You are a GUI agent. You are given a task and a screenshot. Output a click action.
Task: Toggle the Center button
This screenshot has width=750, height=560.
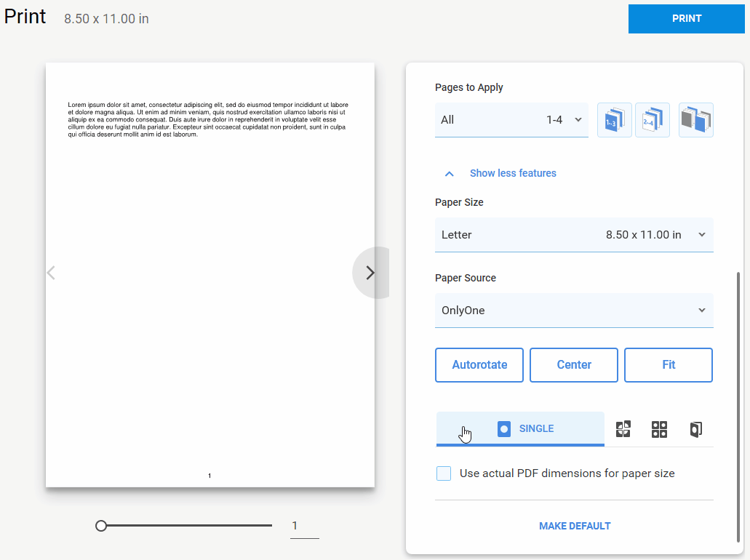coord(574,365)
